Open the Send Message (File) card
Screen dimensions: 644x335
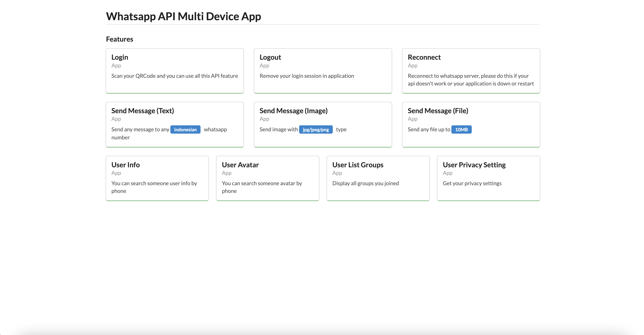pos(471,125)
